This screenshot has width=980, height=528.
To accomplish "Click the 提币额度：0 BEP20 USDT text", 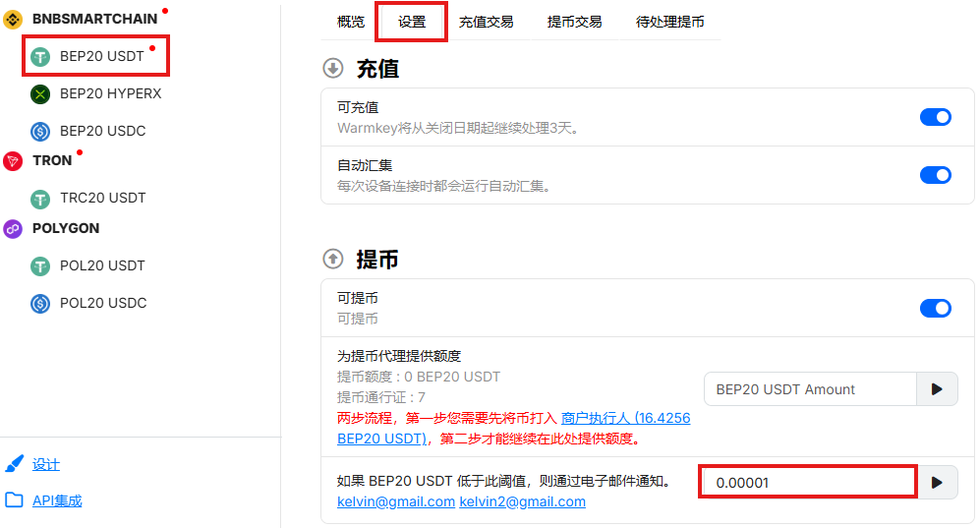I will (419, 377).
